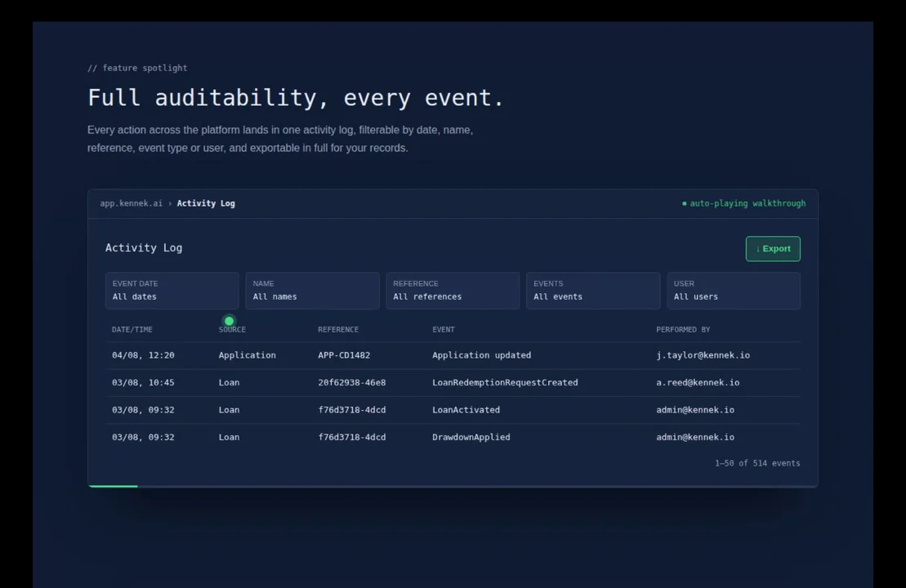Screen dimensions: 906x588
Task: Click the Application updated event
Action: coord(481,355)
